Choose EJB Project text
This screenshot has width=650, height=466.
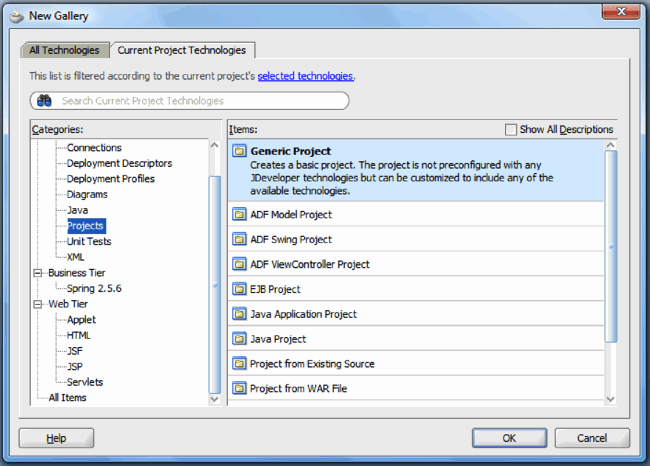[275, 289]
